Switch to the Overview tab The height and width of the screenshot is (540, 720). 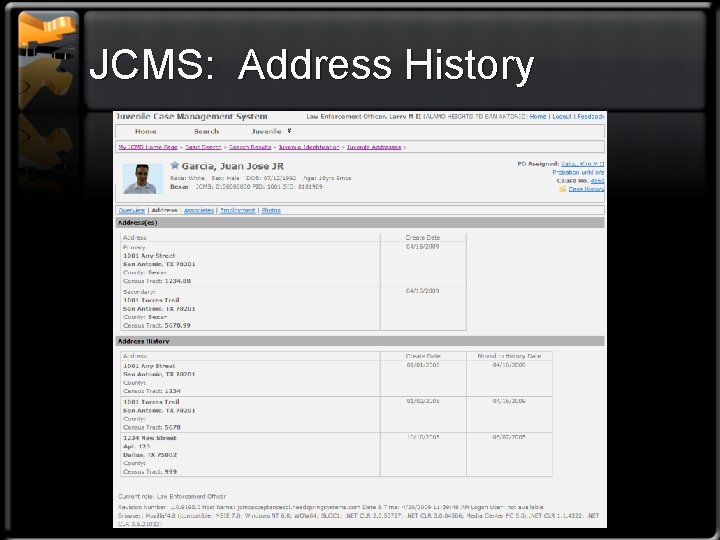132,210
